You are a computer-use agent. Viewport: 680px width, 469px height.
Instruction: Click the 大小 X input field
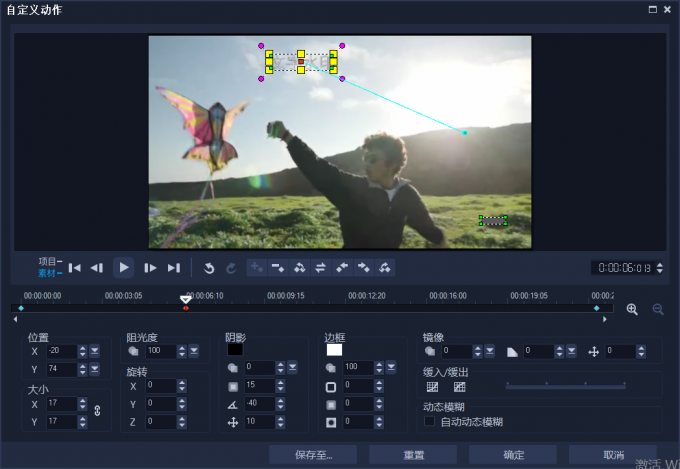62,404
